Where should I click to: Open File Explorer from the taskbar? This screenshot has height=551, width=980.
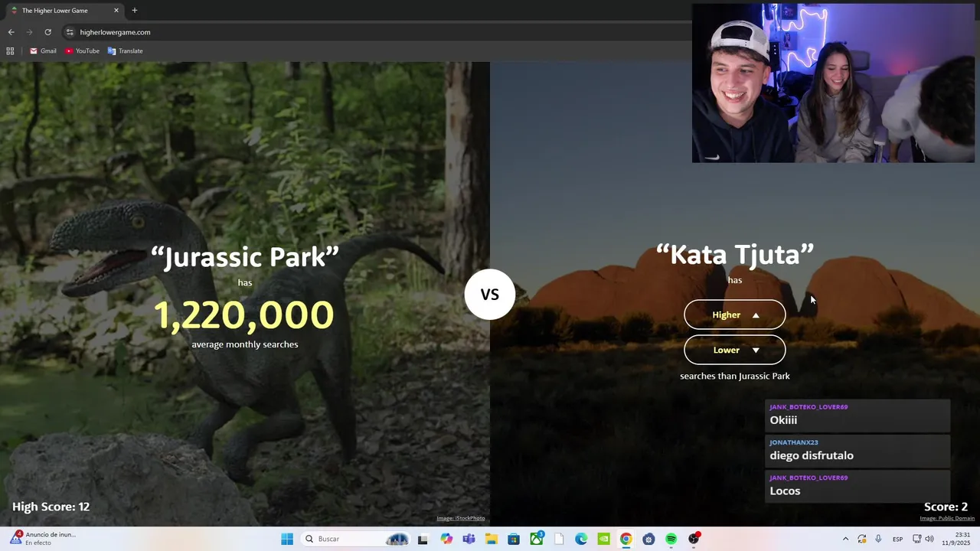pyautogui.click(x=492, y=539)
